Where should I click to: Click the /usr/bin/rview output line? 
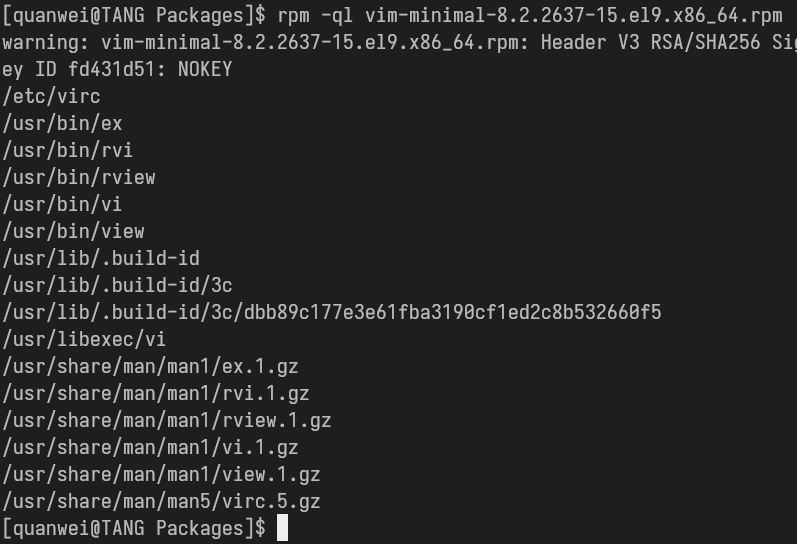tap(79, 177)
